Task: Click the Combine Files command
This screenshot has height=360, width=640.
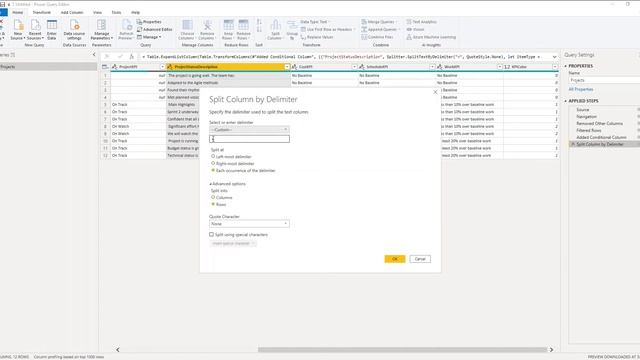Action: point(377,37)
